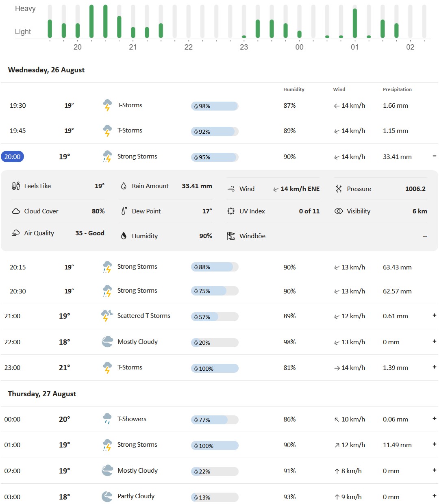The height and width of the screenshot is (504, 448).
Task: Collapse the 20:00 details with minus
Action: coord(435,156)
